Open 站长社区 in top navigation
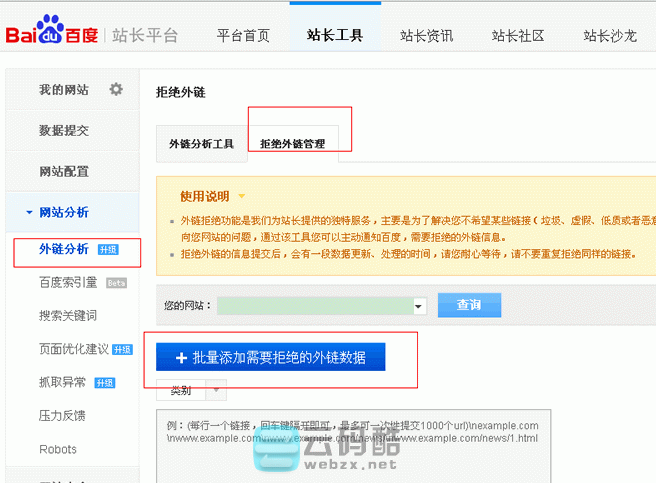Screen dimensions: 656x483 (x=518, y=36)
